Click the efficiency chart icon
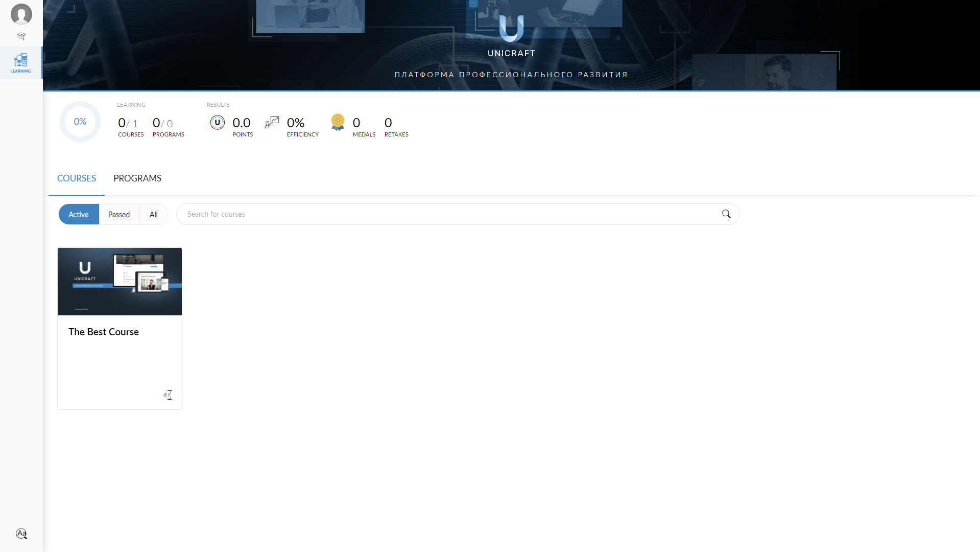 click(x=272, y=123)
